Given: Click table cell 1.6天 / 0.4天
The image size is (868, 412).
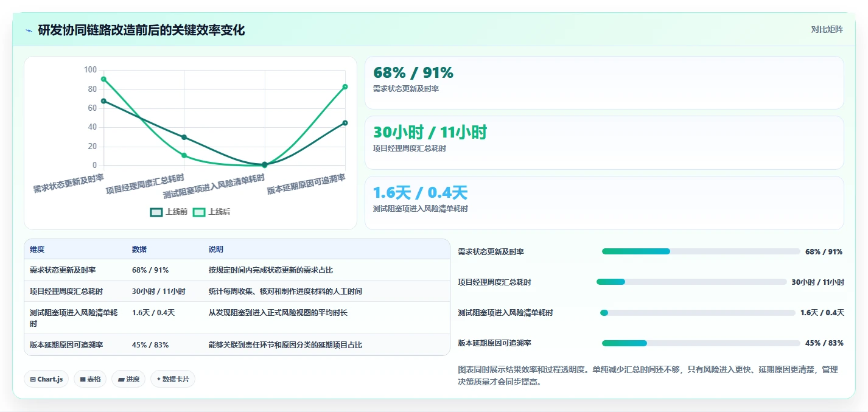Looking at the screenshot, I should [153, 313].
